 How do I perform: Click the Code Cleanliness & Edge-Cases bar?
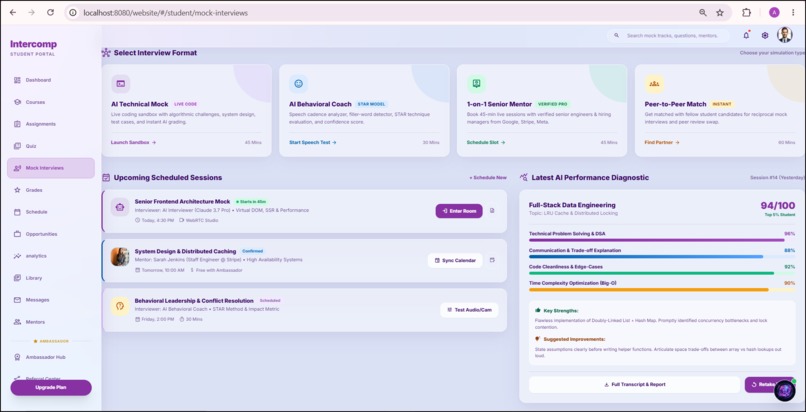tap(662, 273)
